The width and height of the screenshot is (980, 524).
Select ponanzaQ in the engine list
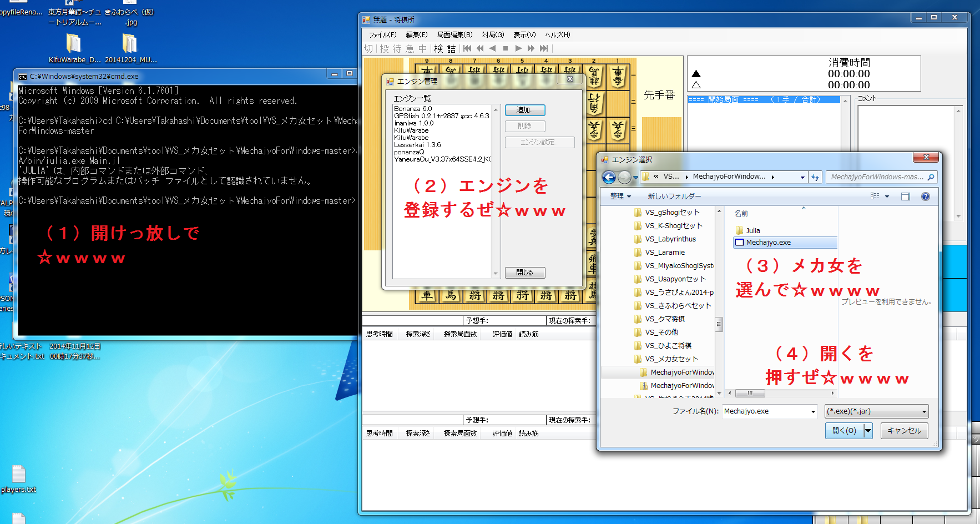409,152
